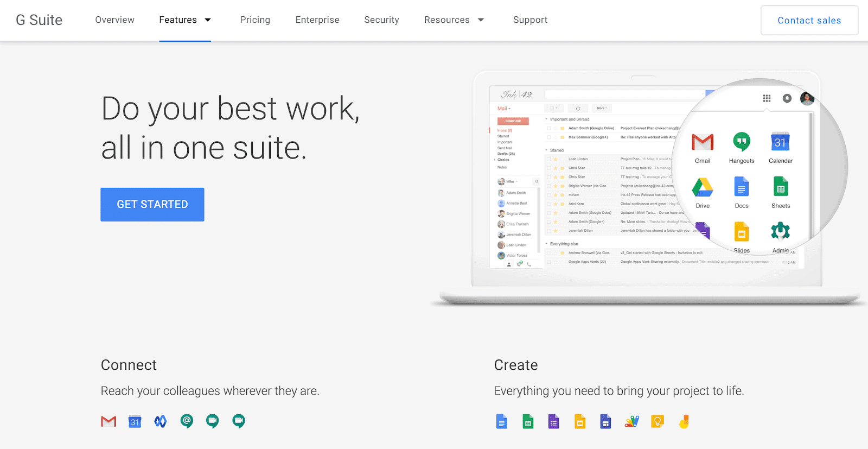Viewport: 868px width, 449px height.
Task: Open the Sites icon under Create
Action: [605, 421]
